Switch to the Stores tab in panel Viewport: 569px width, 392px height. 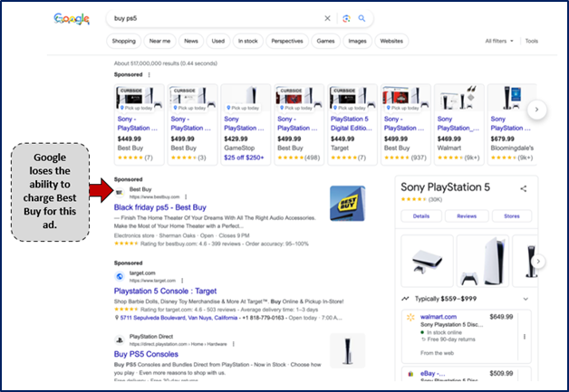(512, 216)
